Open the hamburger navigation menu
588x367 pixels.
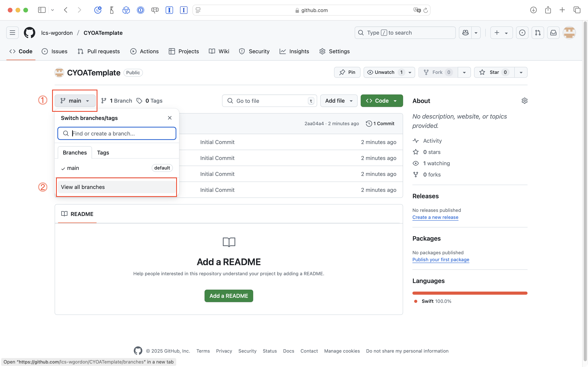coord(12,32)
